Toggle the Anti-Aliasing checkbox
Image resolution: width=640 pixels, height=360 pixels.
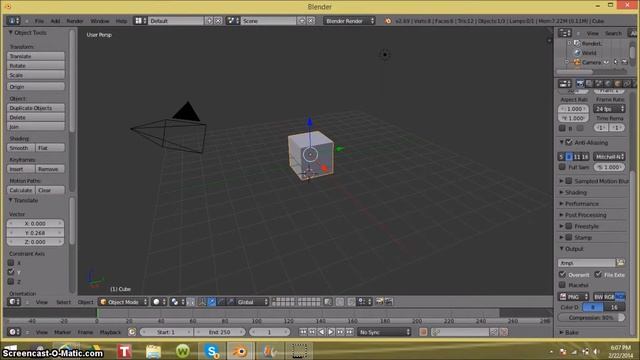point(569,142)
